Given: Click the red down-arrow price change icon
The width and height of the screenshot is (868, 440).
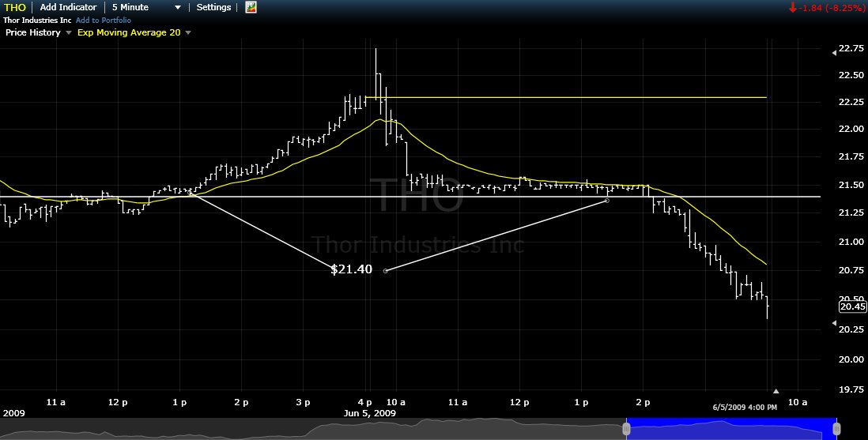Looking at the screenshot, I should 793,7.
